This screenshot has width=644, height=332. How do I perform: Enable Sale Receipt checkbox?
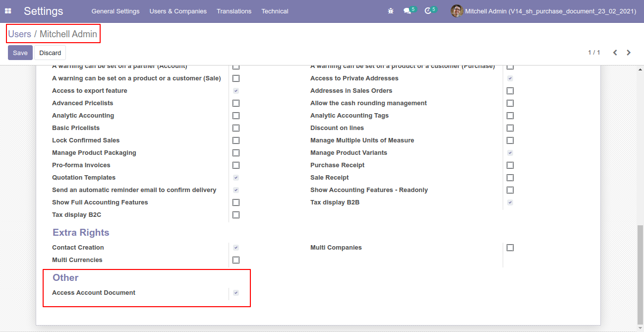tap(510, 178)
